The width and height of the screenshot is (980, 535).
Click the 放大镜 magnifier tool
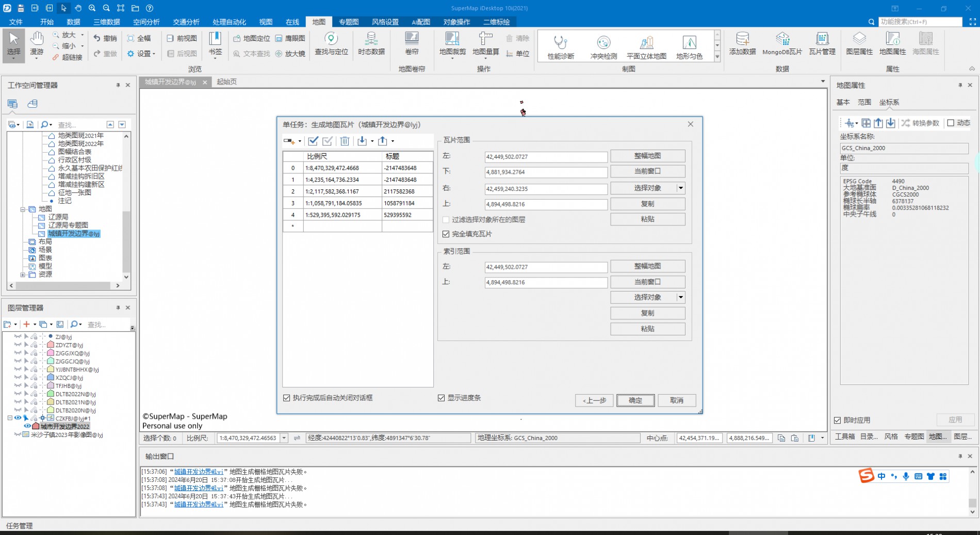[290, 54]
